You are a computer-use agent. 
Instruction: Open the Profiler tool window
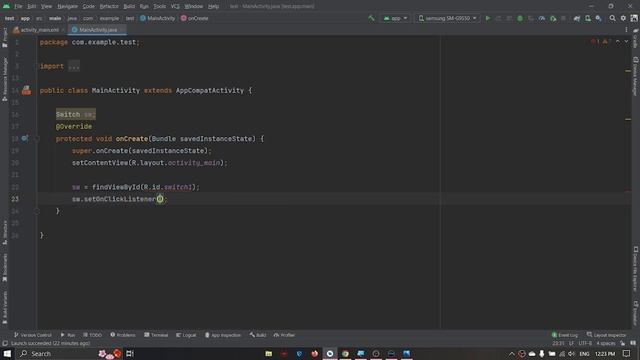pyautogui.click(x=284, y=335)
